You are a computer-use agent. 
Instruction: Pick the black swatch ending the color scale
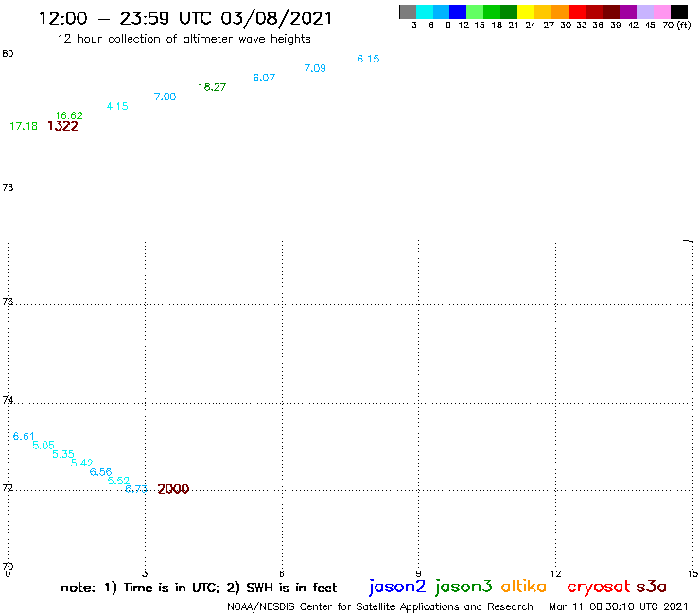click(x=679, y=11)
